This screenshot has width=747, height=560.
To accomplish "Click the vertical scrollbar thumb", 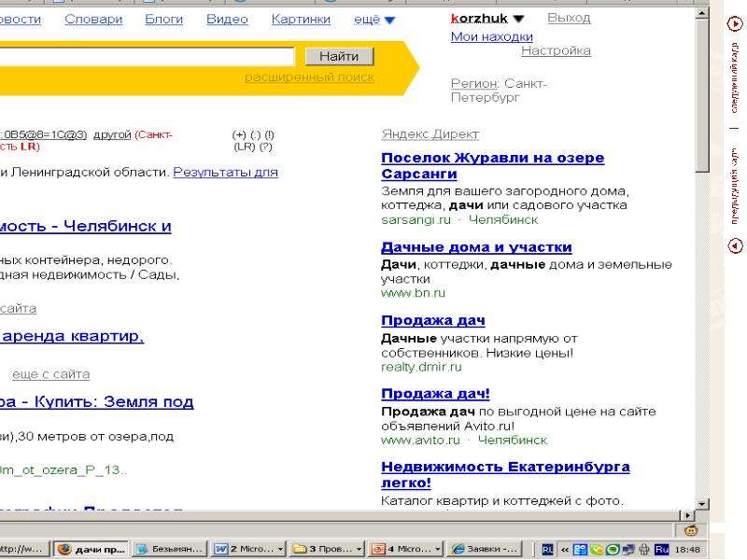I will 702,97.
